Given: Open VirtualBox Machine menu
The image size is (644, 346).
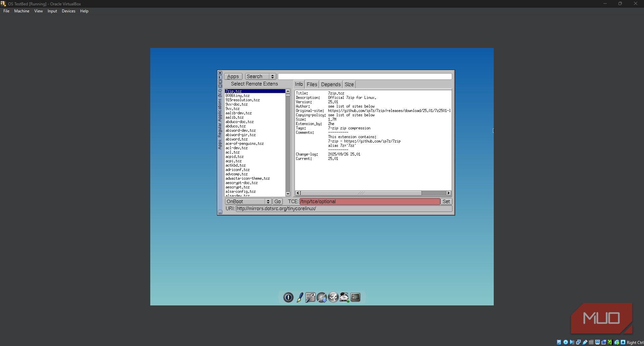Looking at the screenshot, I should click(x=21, y=11).
